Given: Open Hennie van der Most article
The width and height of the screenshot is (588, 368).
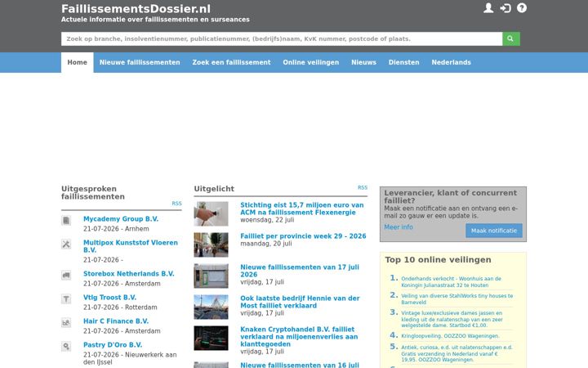Looking at the screenshot, I should (x=300, y=302).
